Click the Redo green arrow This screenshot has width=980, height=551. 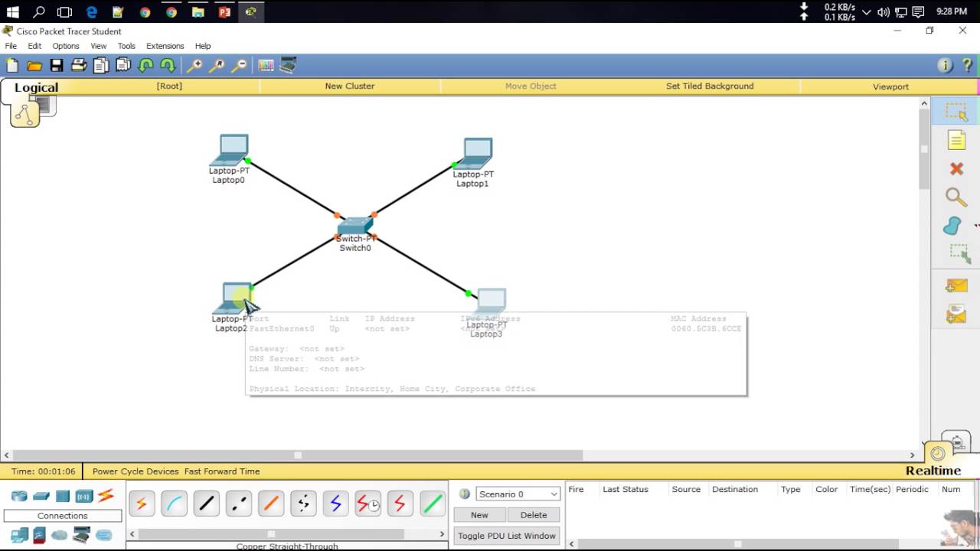tap(168, 66)
